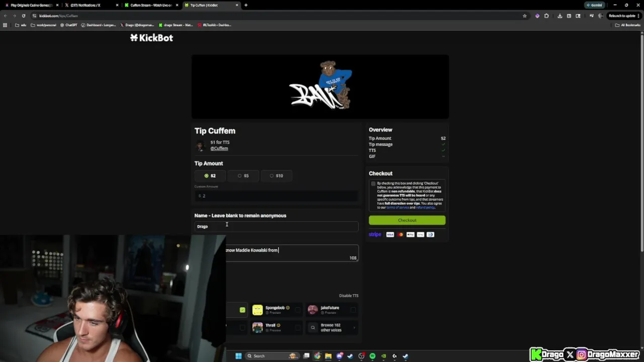The width and height of the screenshot is (644, 362).
Task: Open the IRLToolkit Dashboard bookmark
Action: coord(214,25)
